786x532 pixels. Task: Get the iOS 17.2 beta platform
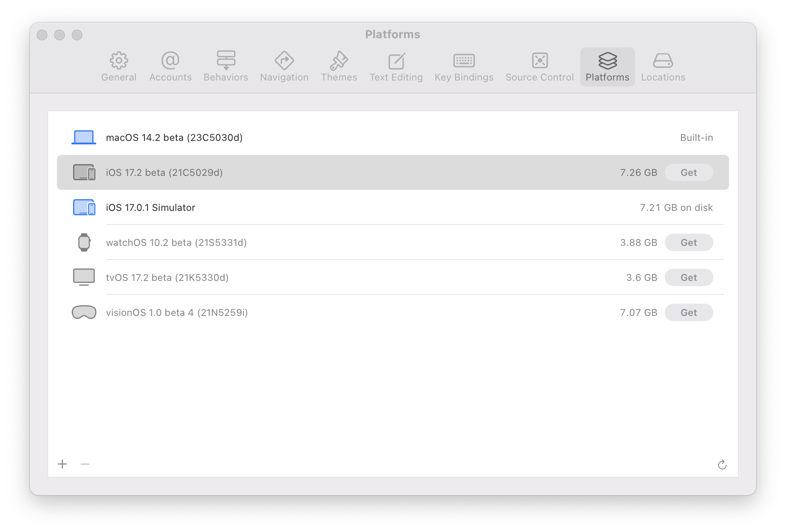[x=689, y=172]
